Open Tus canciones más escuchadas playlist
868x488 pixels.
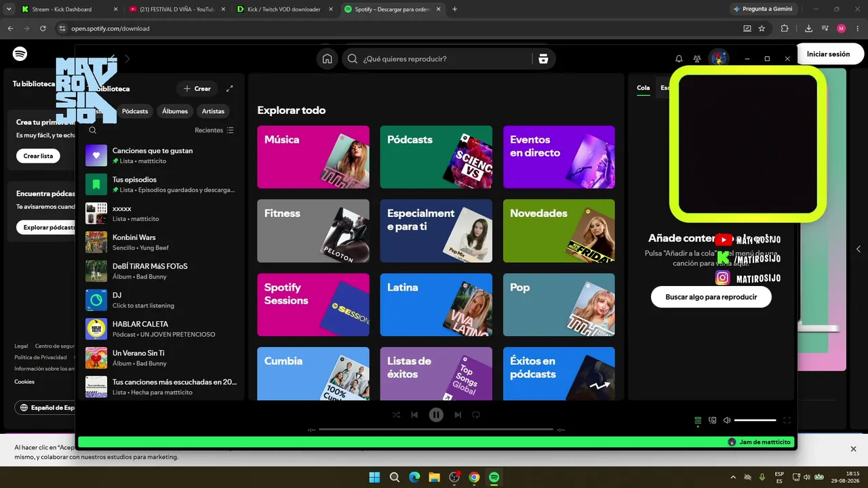(161, 387)
